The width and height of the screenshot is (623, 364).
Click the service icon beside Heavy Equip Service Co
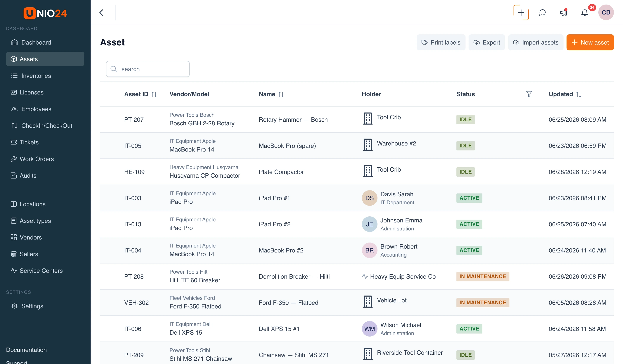click(x=365, y=277)
